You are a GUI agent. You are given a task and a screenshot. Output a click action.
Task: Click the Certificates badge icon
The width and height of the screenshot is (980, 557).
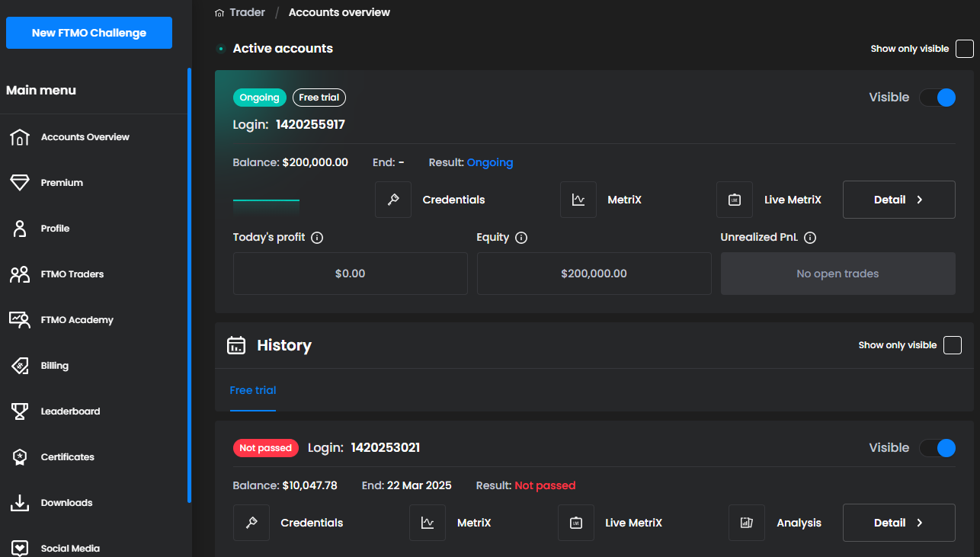[x=20, y=457]
